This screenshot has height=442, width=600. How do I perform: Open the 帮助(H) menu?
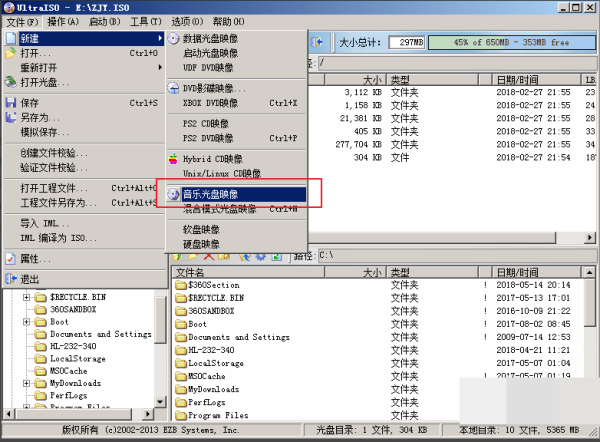click(x=228, y=22)
